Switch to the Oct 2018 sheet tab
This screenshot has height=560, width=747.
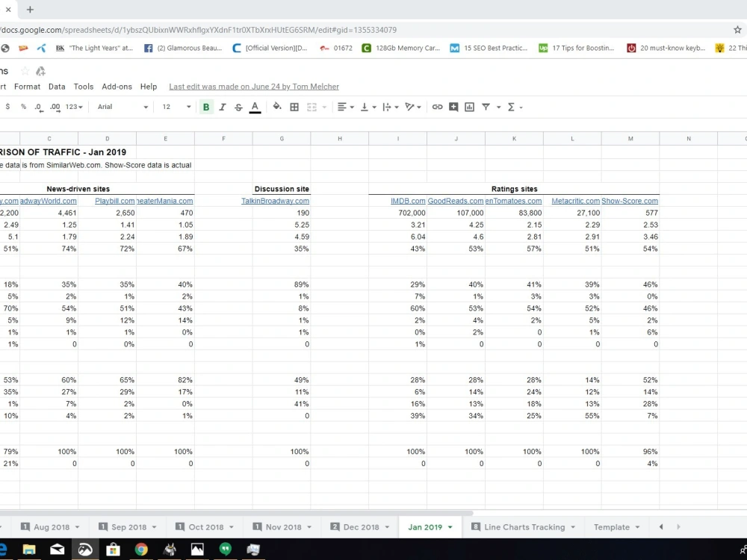pyautogui.click(x=206, y=527)
